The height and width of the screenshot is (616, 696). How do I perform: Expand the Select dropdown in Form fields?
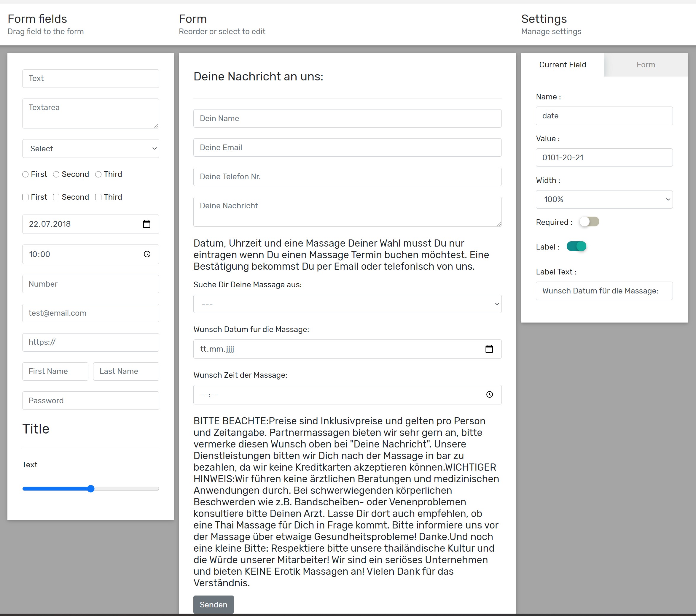pos(90,149)
